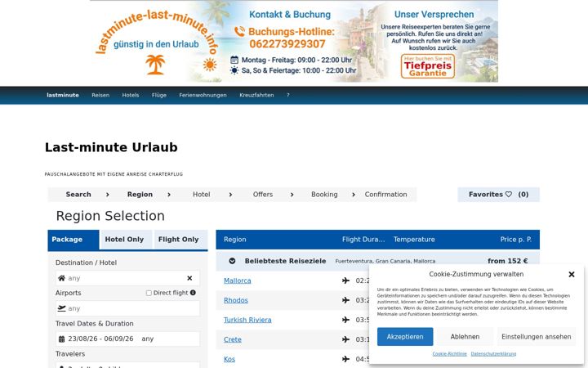Viewport: 588px width, 368px height.
Task: Click the lastminute-last-minute.info header banner logo
Action: (x=157, y=42)
